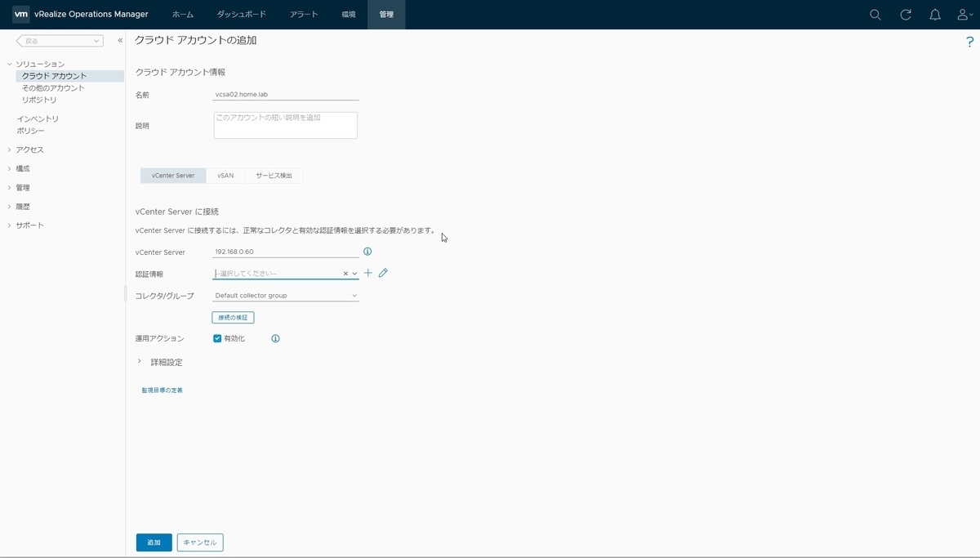Click info icon beside 運用アクション
Image resolution: width=980 pixels, height=558 pixels.
pyautogui.click(x=275, y=338)
